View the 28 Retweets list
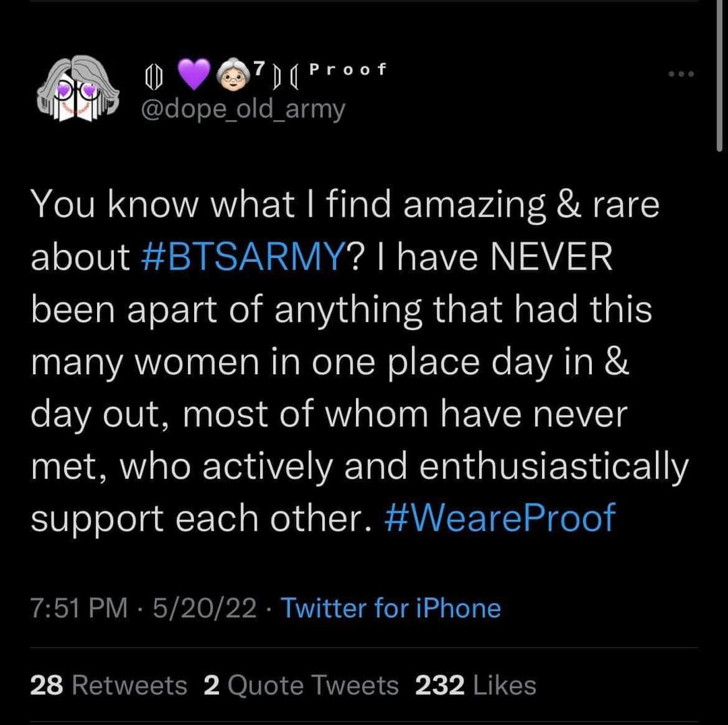Screen dimensions: 728x725 (x=109, y=685)
